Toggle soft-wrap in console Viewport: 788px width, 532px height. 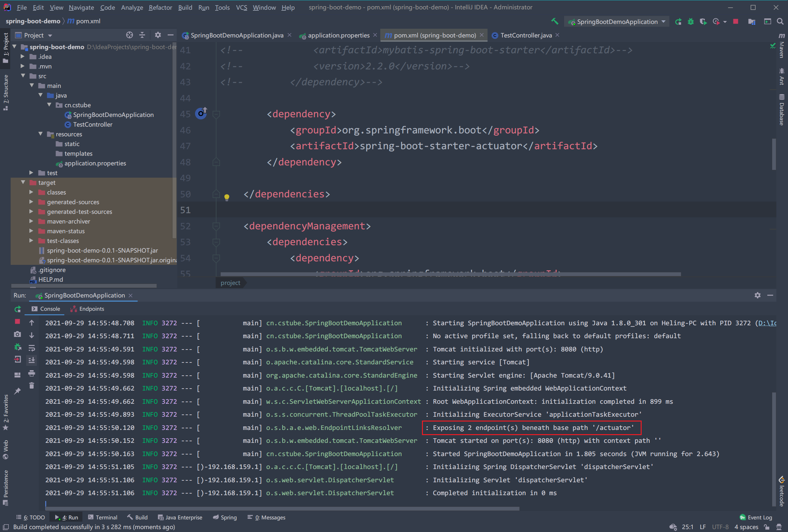(32, 348)
